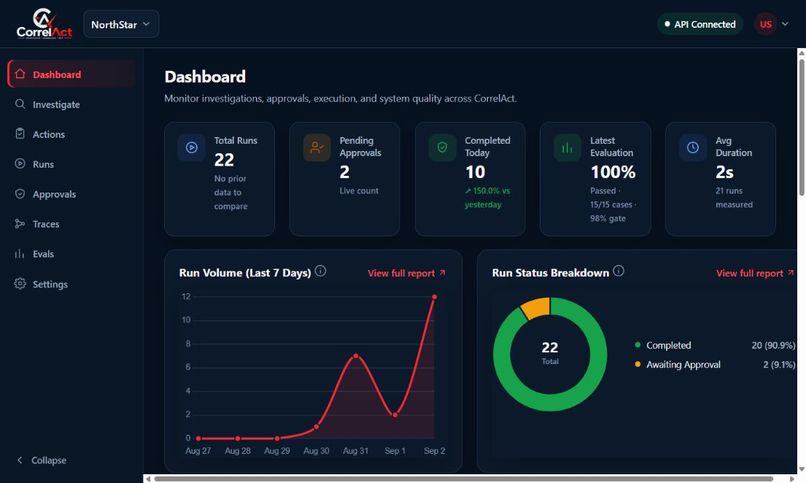Image resolution: width=806 pixels, height=483 pixels.
Task: Click the Completed legend label
Action: [668, 345]
